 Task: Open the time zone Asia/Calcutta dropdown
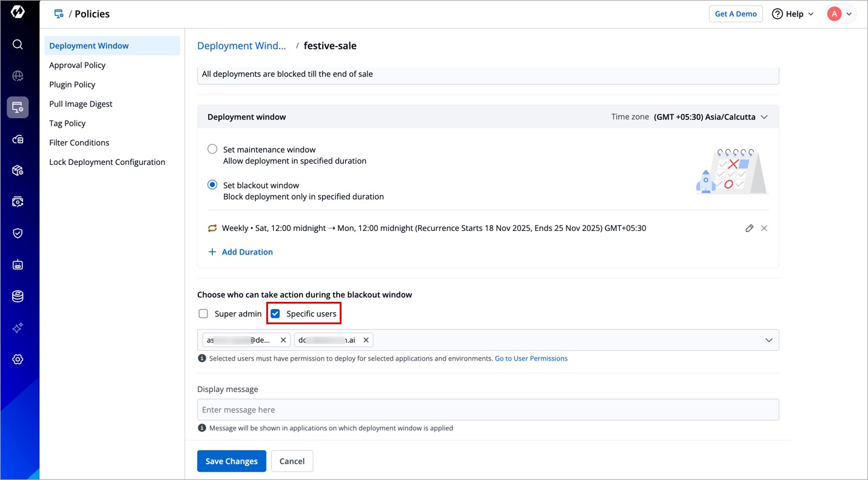(711, 117)
